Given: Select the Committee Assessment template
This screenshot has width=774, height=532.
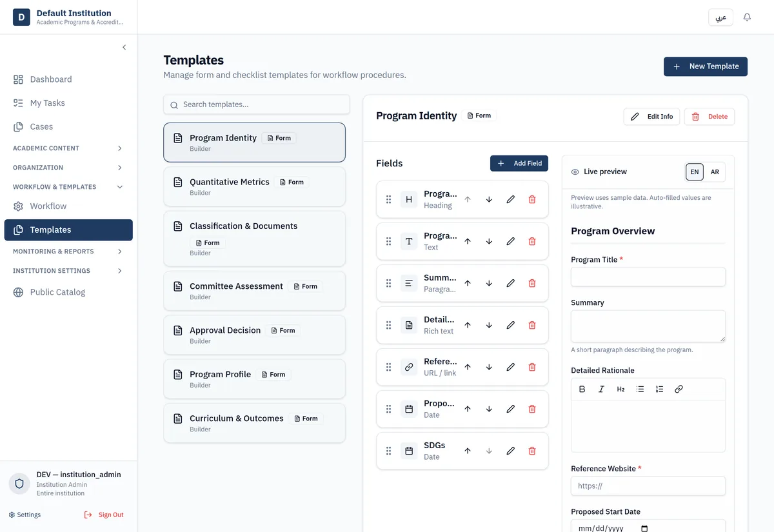Looking at the screenshot, I should click(x=255, y=291).
